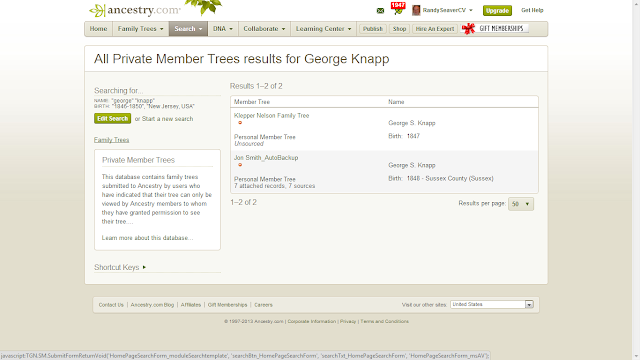Click the green Edit Search button
The width and height of the screenshot is (640, 360).
[x=112, y=118]
